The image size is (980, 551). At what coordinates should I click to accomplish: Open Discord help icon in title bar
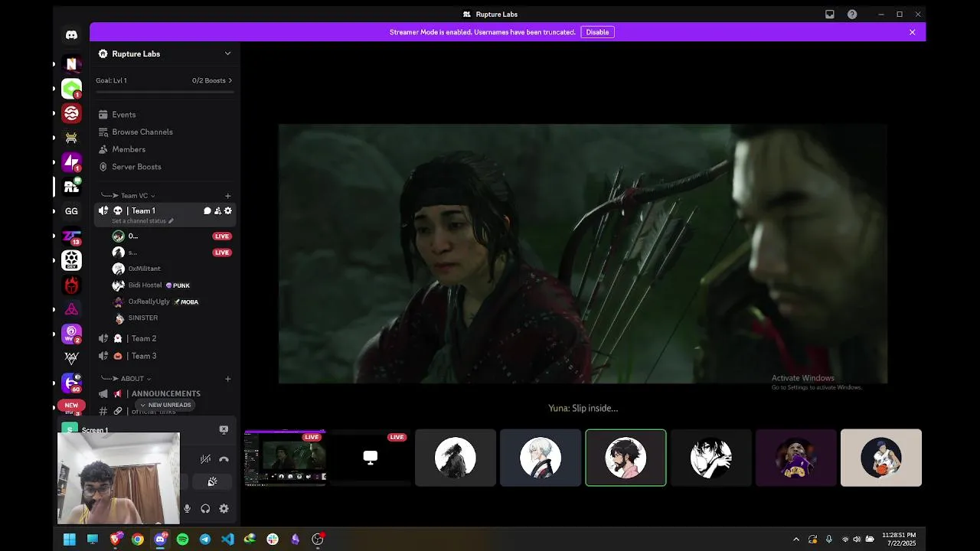click(x=852, y=14)
